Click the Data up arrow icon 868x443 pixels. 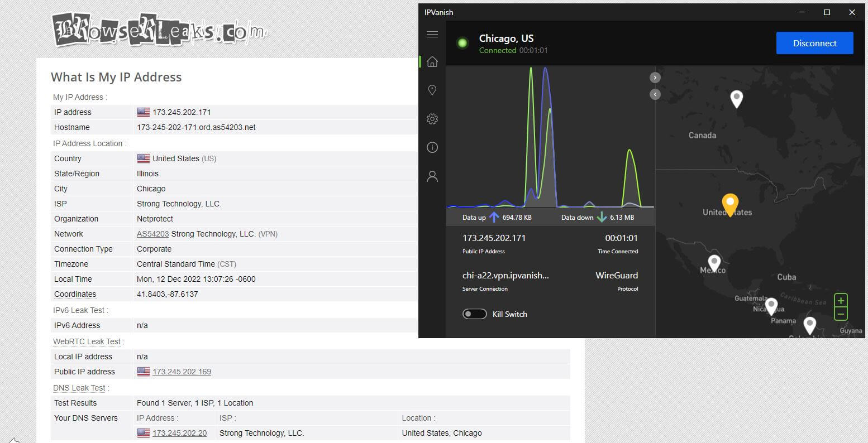point(494,217)
